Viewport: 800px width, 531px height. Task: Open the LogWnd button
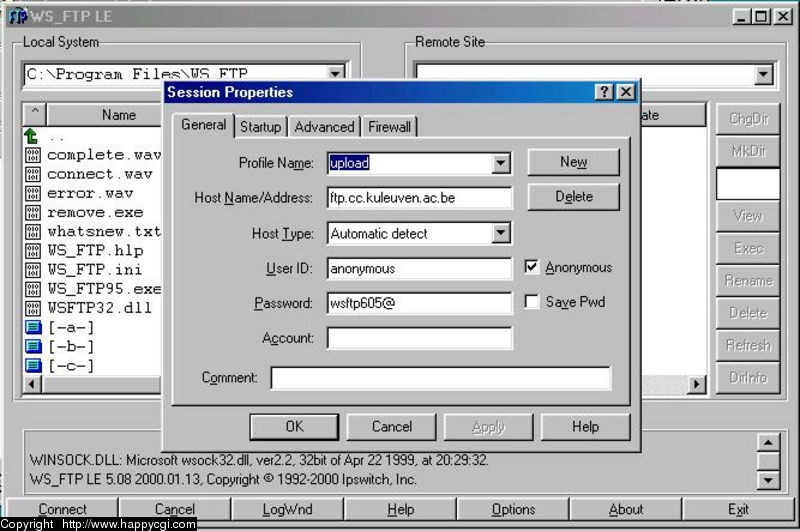(x=287, y=509)
